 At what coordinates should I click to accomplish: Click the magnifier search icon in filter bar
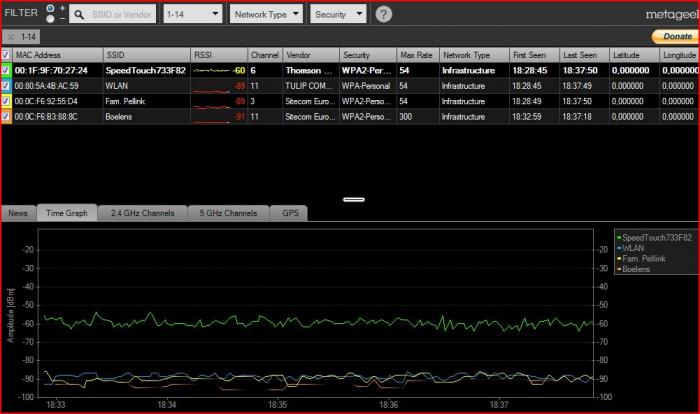[79, 15]
